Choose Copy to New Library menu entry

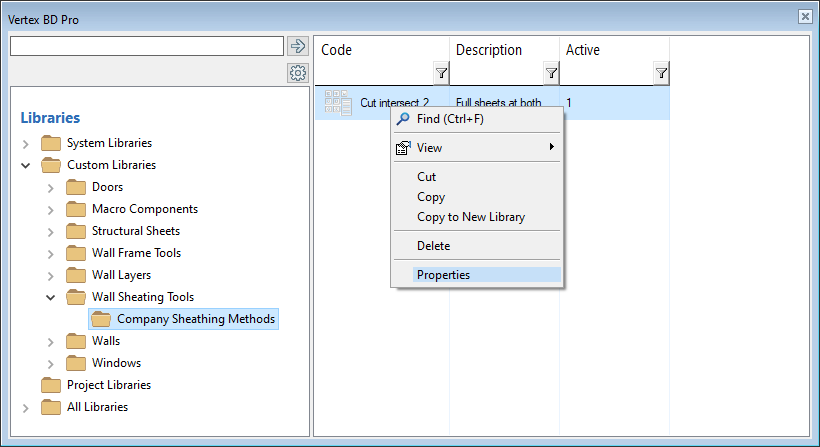coord(470,217)
